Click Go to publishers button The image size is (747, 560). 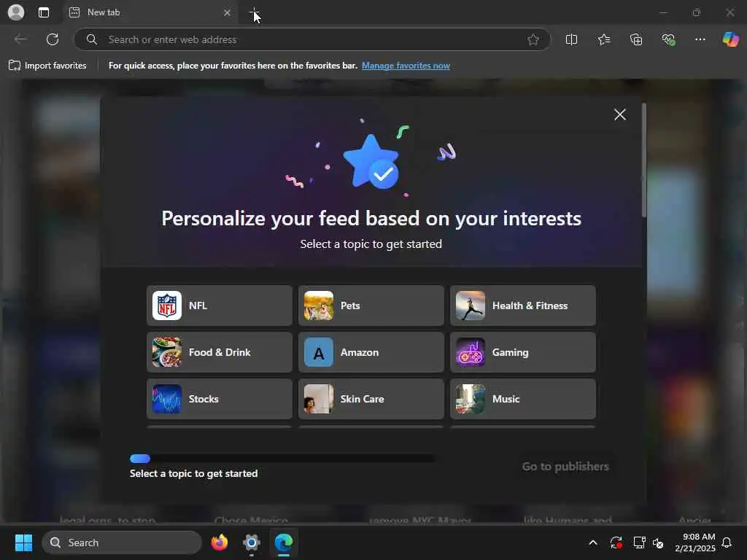click(x=565, y=466)
